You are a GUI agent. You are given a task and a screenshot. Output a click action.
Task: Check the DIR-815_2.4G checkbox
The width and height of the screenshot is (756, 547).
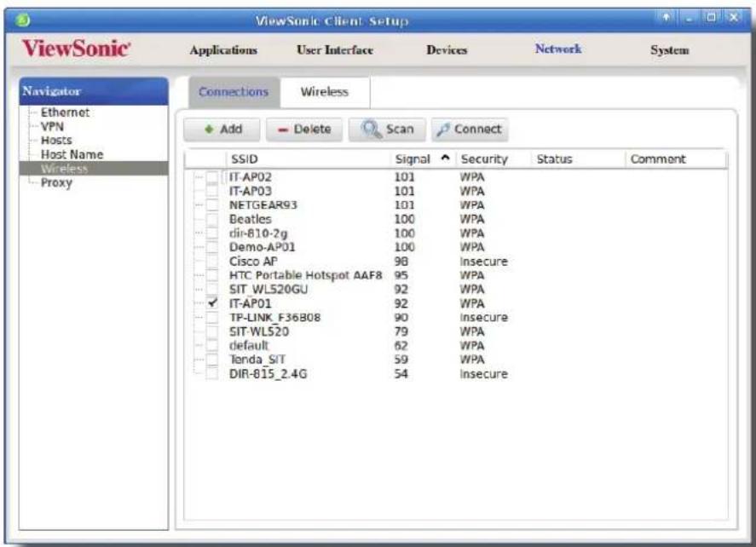[212, 374]
